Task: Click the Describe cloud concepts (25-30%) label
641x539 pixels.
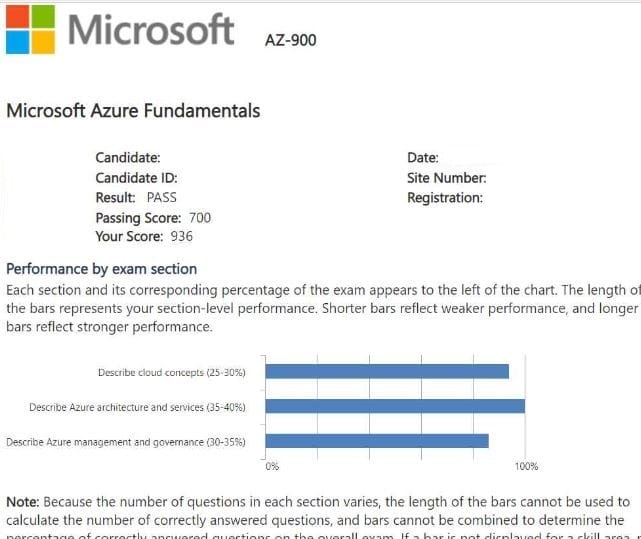Action: pyautogui.click(x=171, y=372)
